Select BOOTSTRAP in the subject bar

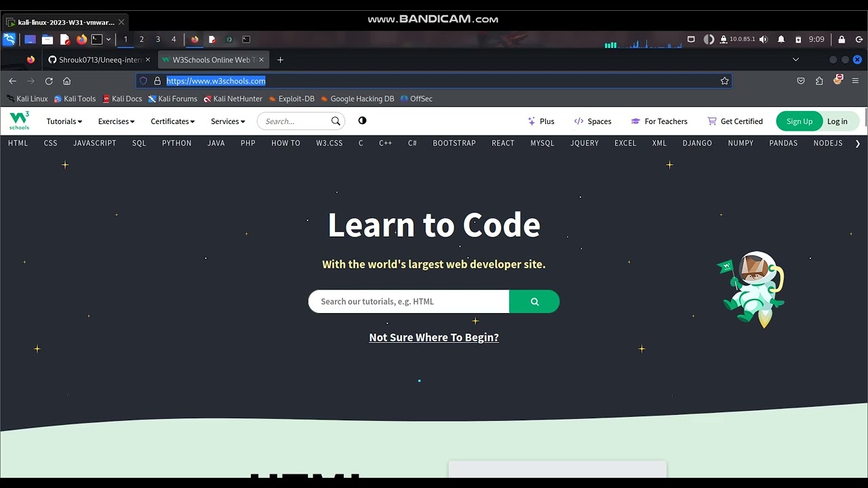[454, 143]
